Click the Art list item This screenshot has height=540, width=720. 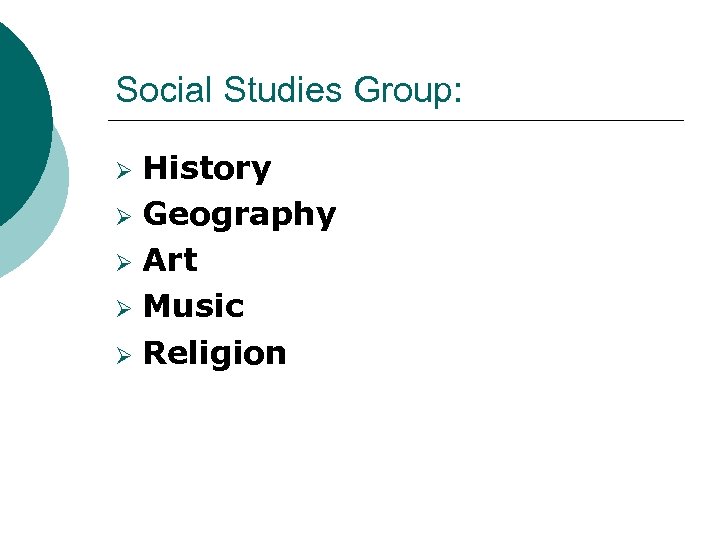click(170, 260)
